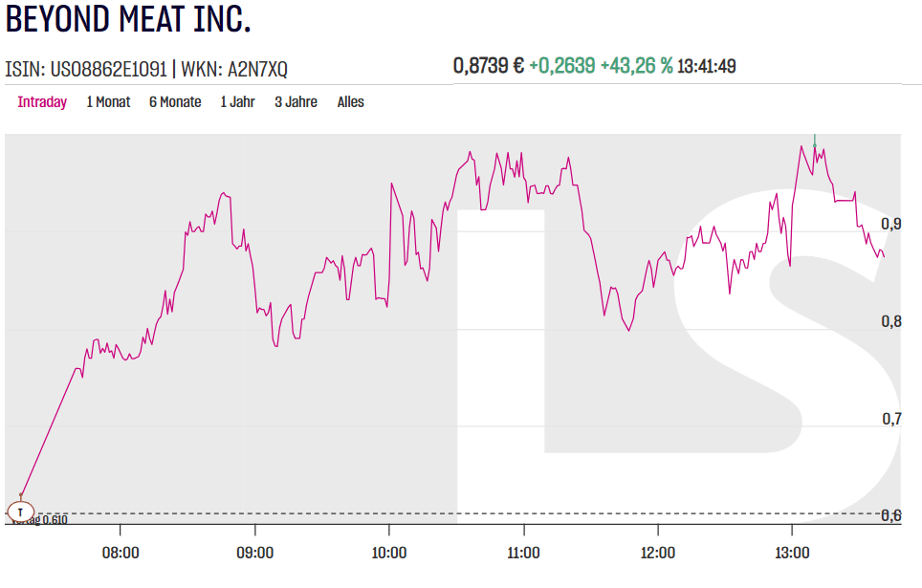Click the +43,26 % percentage change

(x=636, y=66)
